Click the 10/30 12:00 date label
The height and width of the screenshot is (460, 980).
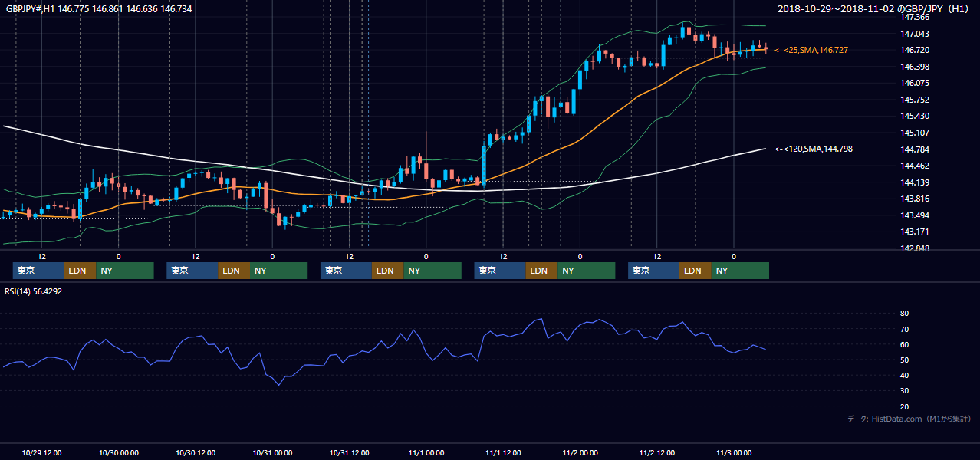[196, 453]
